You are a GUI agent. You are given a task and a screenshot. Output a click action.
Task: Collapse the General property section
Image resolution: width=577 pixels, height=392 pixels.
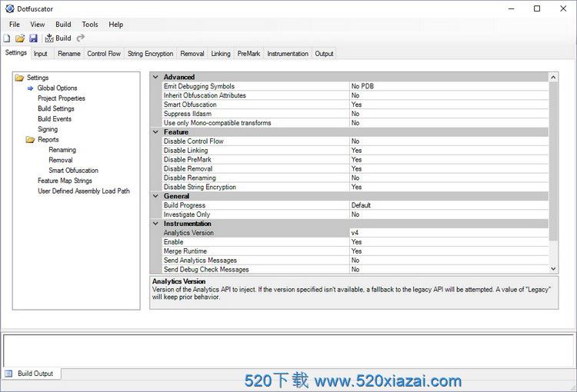155,196
